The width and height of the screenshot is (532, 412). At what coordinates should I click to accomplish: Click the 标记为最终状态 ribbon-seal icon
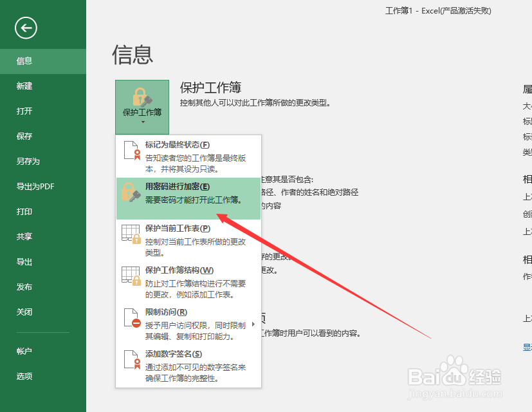[x=133, y=152]
